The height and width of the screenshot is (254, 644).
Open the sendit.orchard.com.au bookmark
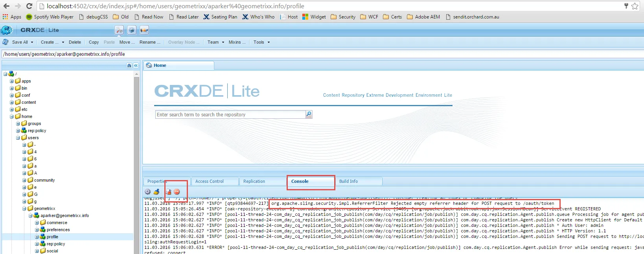472,17
